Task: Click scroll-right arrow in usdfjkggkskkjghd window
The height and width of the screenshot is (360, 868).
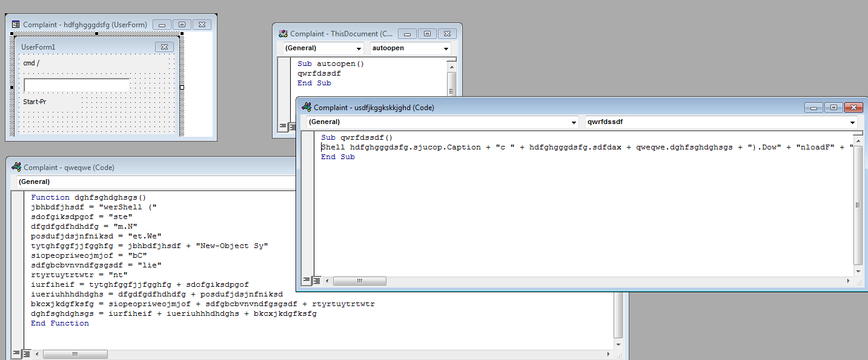Action: click(x=848, y=281)
